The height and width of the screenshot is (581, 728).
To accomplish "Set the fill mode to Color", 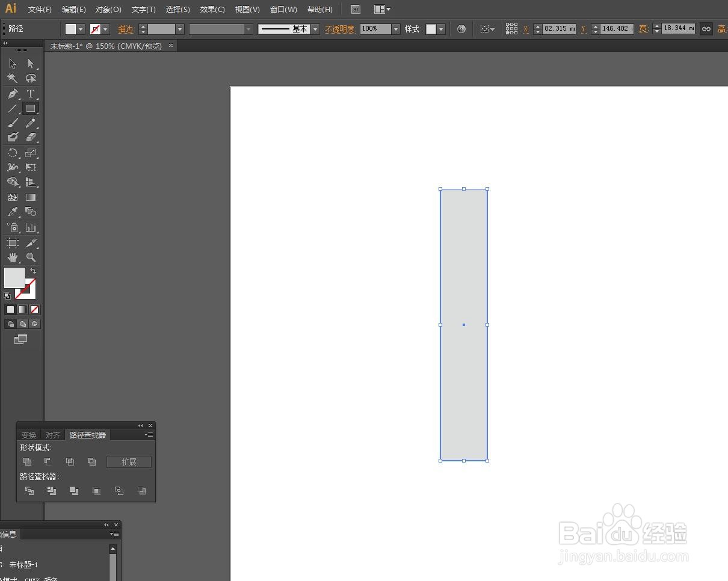I will pos(10,310).
